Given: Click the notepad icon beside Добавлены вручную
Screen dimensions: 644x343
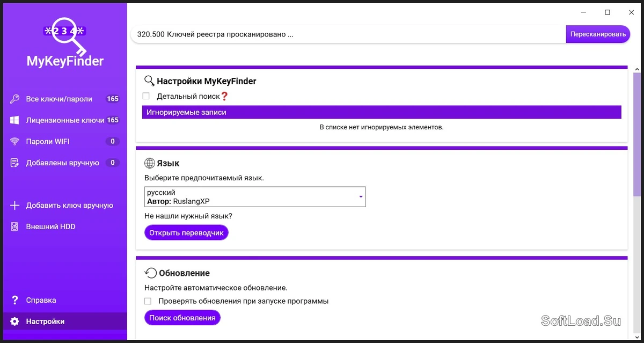Looking at the screenshot, I should click(x=15, y=163).
